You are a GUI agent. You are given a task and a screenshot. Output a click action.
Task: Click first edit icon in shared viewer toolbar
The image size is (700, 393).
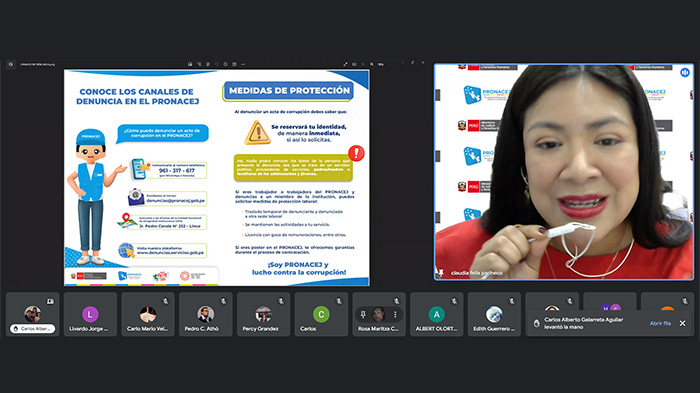(x=190, y=64)
